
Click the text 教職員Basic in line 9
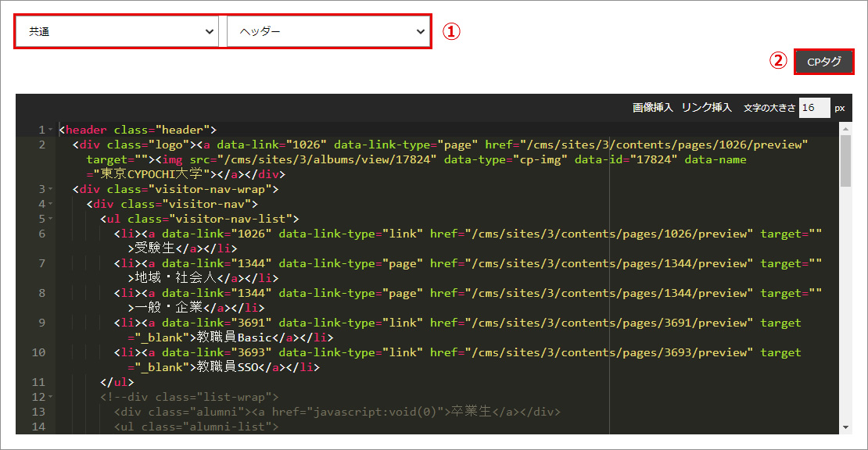pos(234,337)
